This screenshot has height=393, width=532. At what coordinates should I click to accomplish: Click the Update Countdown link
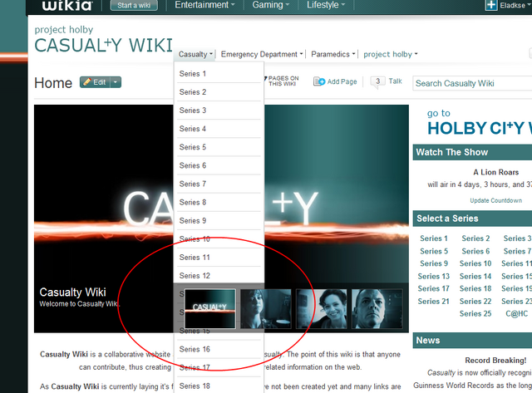pos(495,200)
